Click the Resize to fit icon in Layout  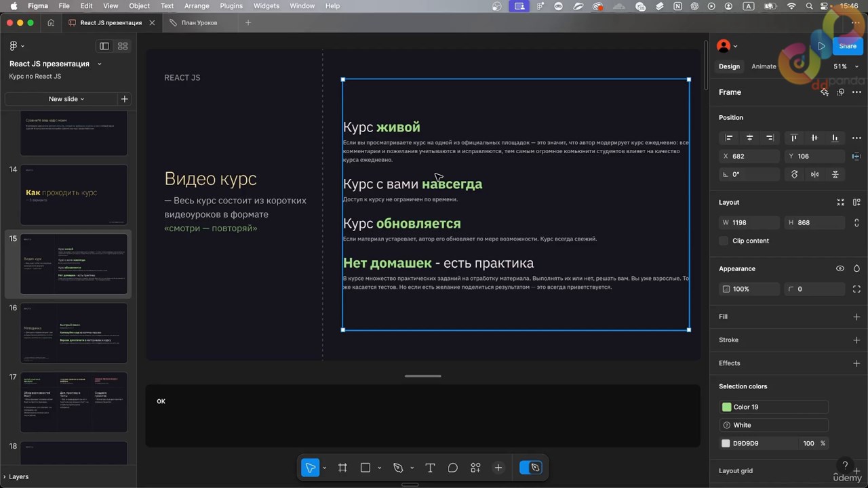point(841,202)
